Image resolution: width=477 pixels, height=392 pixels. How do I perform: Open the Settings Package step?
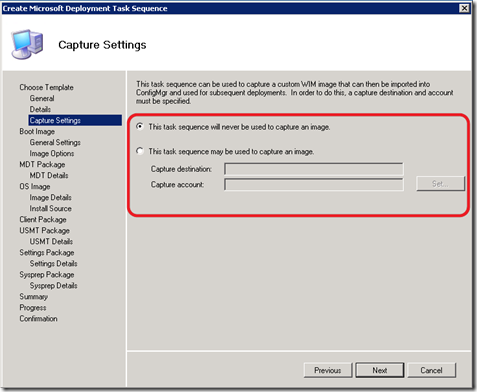coord(47,252)
